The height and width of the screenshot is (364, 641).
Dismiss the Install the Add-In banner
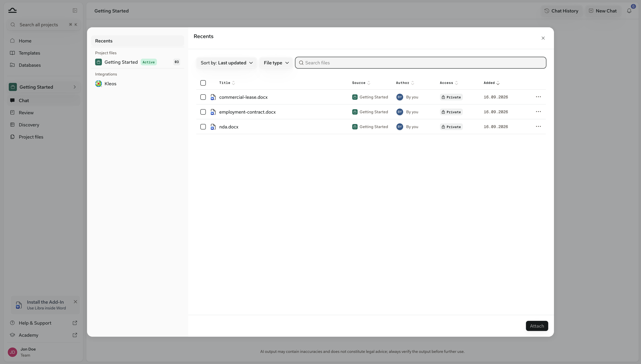75,302
